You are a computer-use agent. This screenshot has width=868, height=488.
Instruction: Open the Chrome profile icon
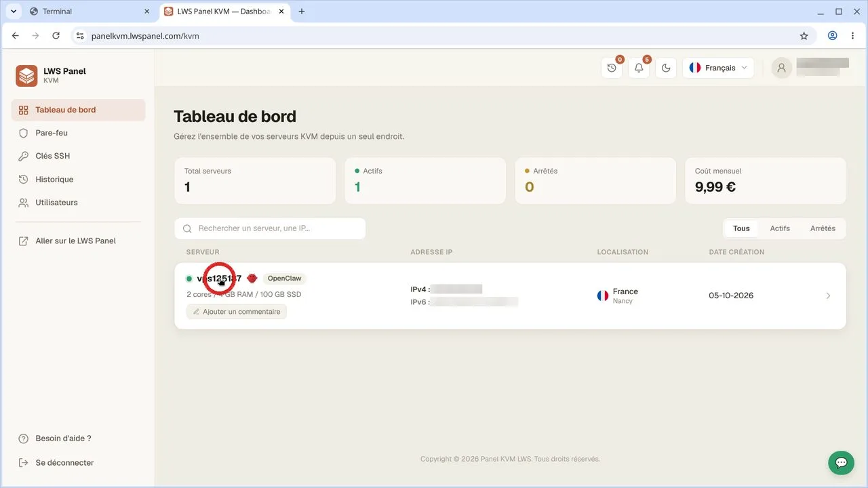click(832, 36)
